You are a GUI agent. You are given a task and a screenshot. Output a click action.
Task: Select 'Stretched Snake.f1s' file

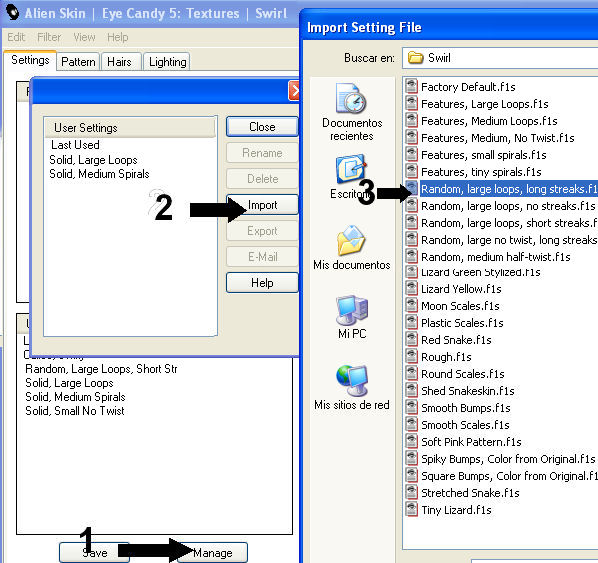(470, 492)
